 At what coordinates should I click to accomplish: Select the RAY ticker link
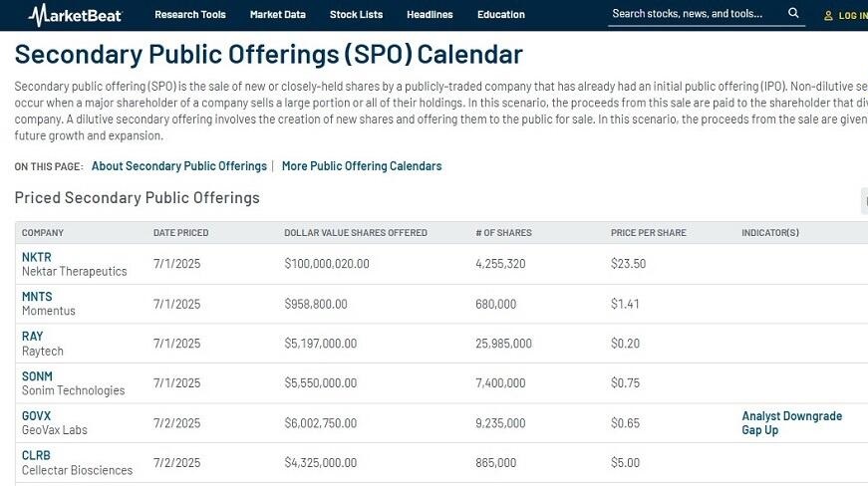click(33, 337)
